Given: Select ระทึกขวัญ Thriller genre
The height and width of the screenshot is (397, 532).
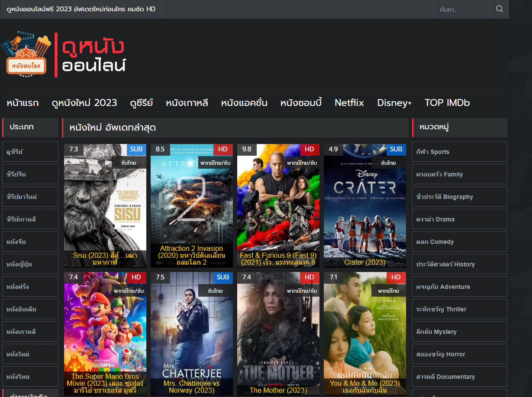Looking at the screenshot, I should (460, 309).
